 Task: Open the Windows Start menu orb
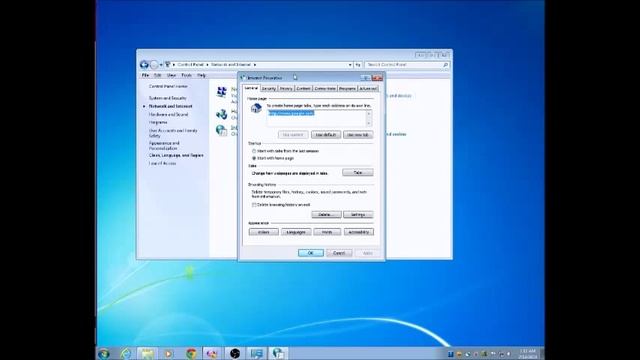point(104,353)
